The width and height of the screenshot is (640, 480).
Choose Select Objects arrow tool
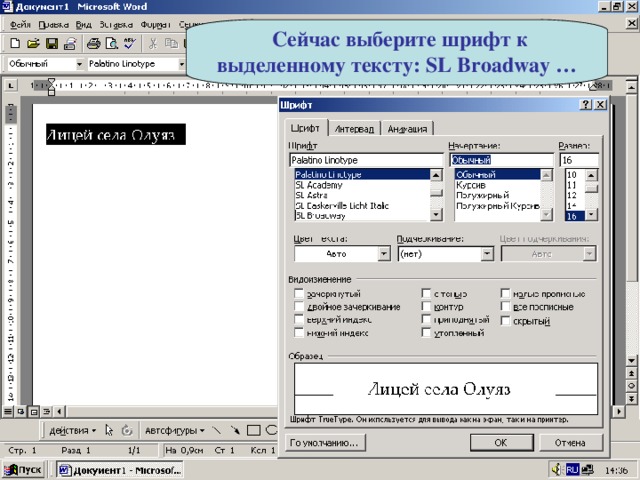point(109,430)
